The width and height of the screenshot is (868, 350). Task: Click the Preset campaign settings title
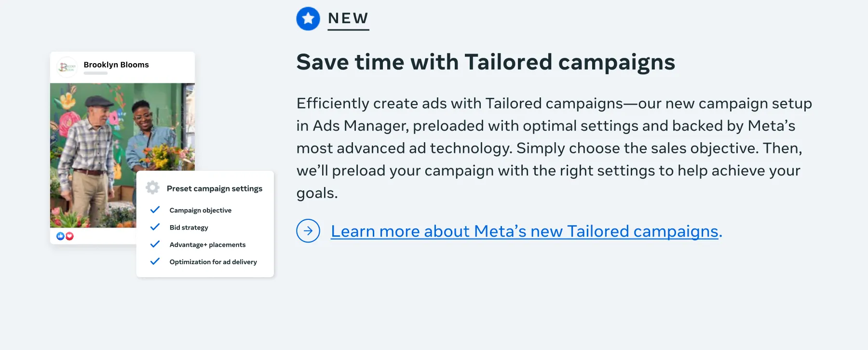pos(215,188)
